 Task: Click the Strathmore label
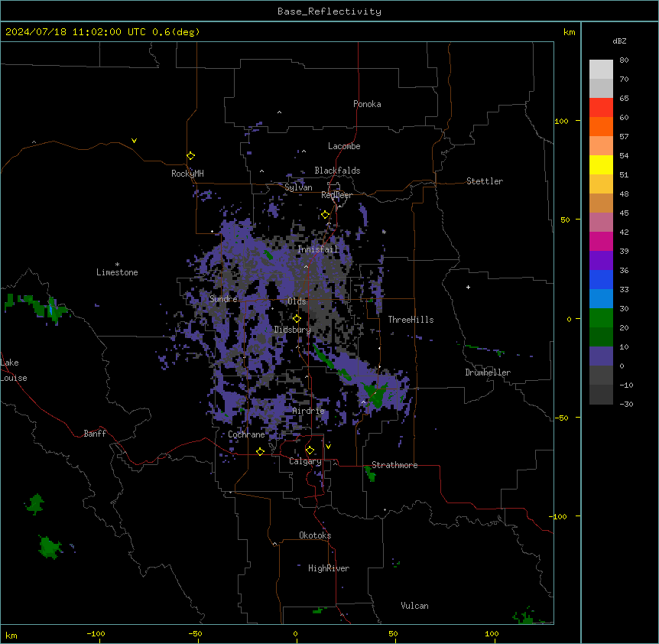click(x=394, y=465)
